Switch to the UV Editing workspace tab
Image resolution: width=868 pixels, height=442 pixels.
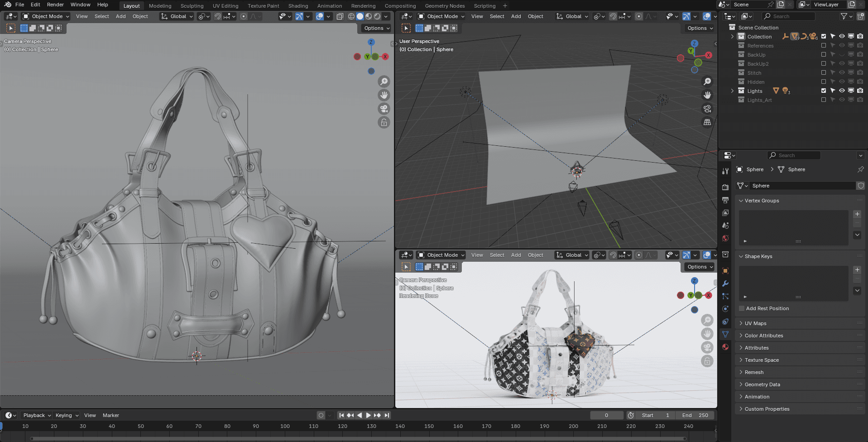pos(225,6)
